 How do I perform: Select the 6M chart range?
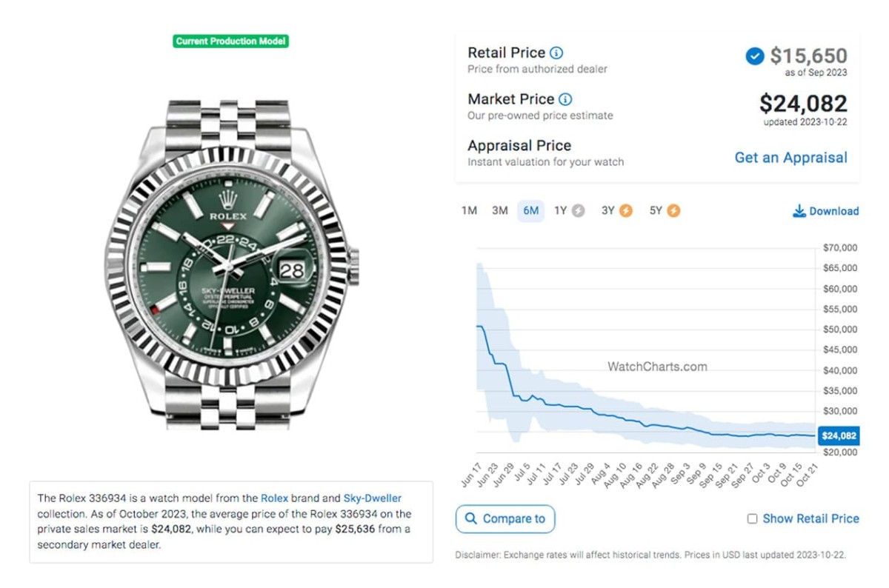point(531,211)
